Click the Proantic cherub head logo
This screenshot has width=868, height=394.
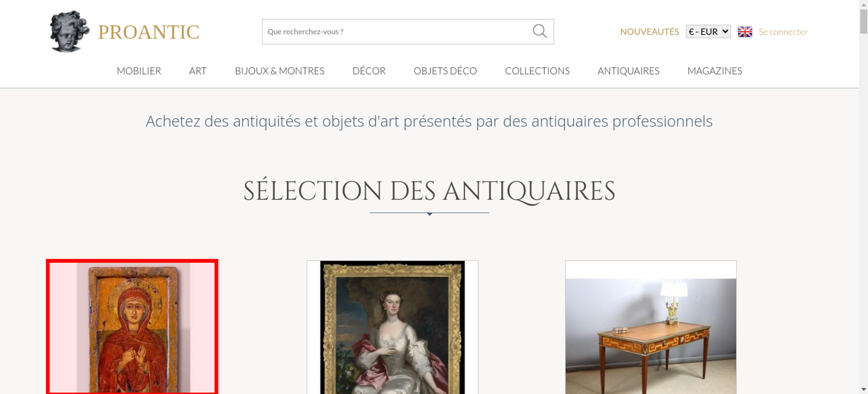coord(69,32)
